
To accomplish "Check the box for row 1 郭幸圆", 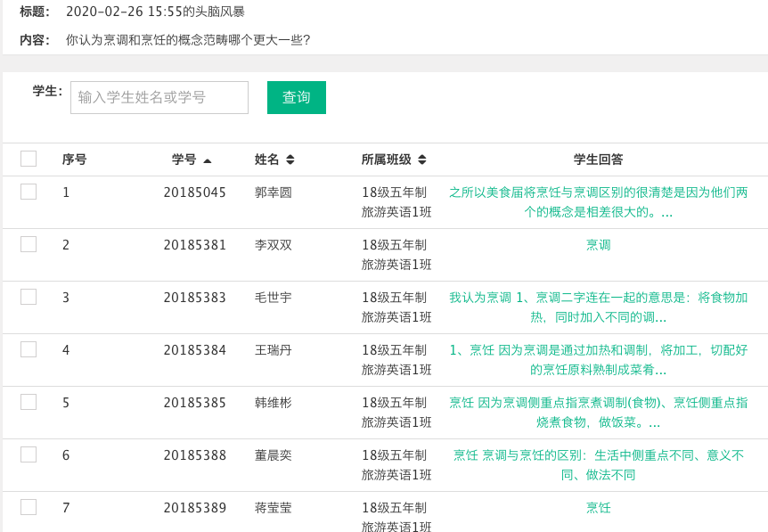I will (29, 192).
